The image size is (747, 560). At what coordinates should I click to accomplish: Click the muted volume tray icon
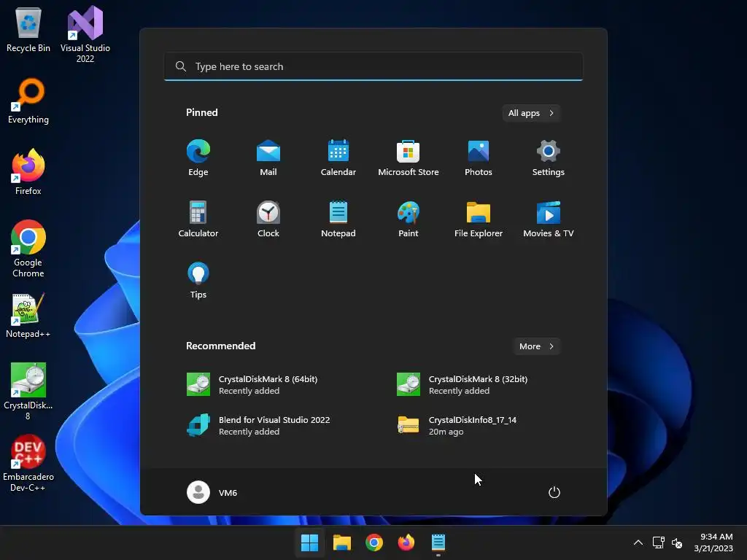click(677, 542)
